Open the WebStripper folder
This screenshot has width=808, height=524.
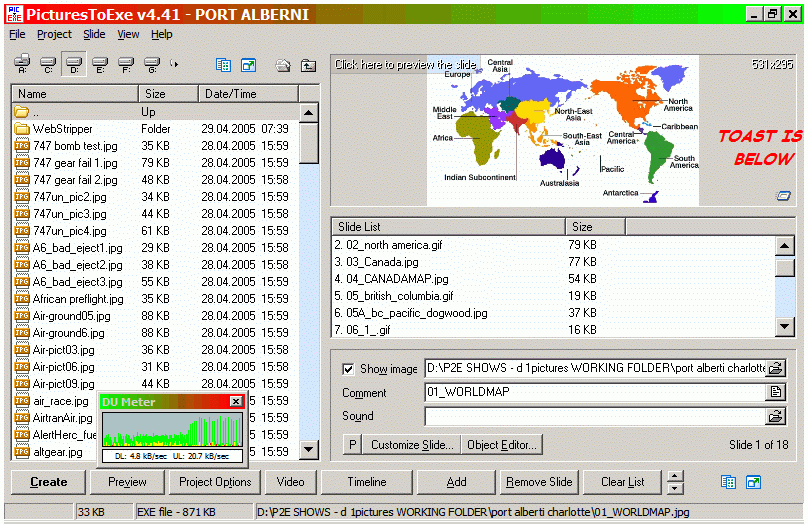62,129
